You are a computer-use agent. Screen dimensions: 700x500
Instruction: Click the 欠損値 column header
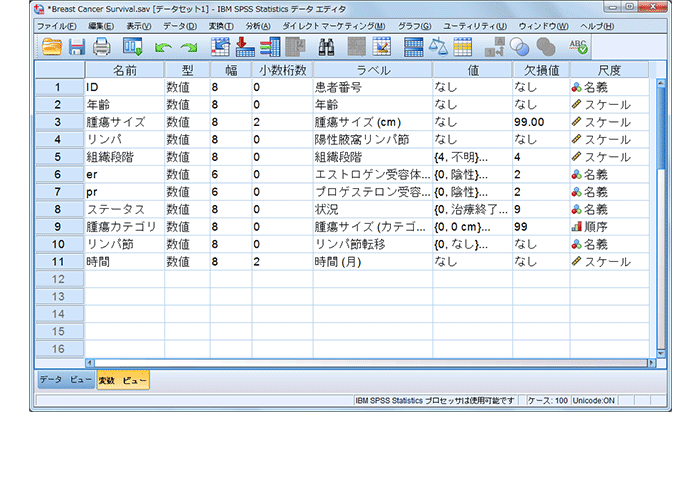pyautogui.click(x=541, y=70)
